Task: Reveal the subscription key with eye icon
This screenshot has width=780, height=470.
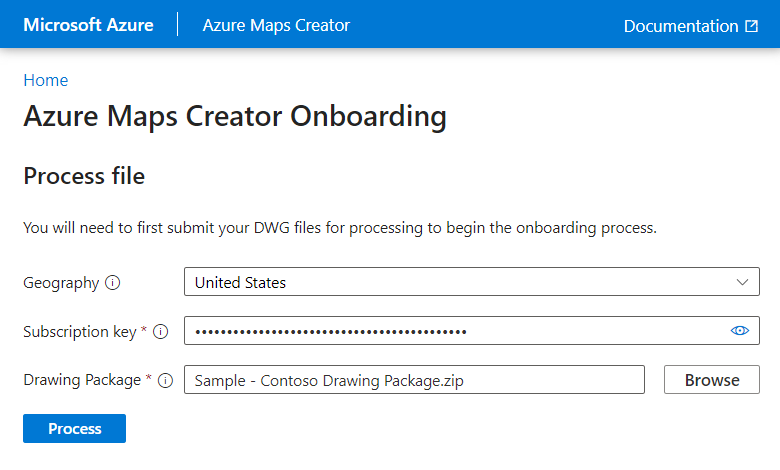Action: (740, 330)
